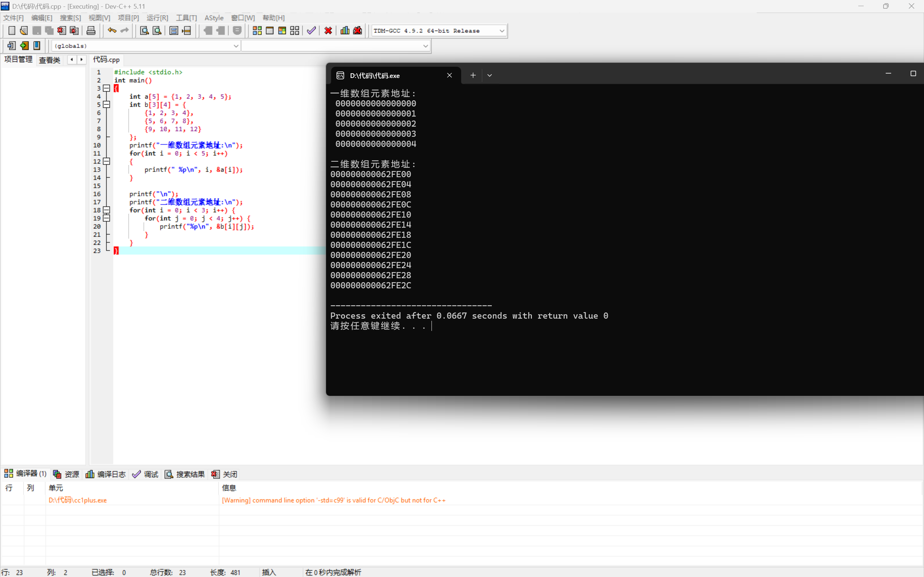Click the profile analysis bar chart icon

click(345, 31)
